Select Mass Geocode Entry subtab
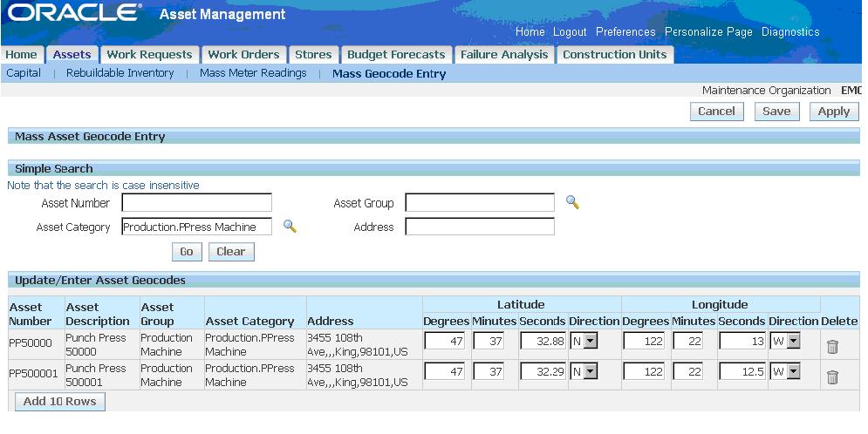 point(389,73)
